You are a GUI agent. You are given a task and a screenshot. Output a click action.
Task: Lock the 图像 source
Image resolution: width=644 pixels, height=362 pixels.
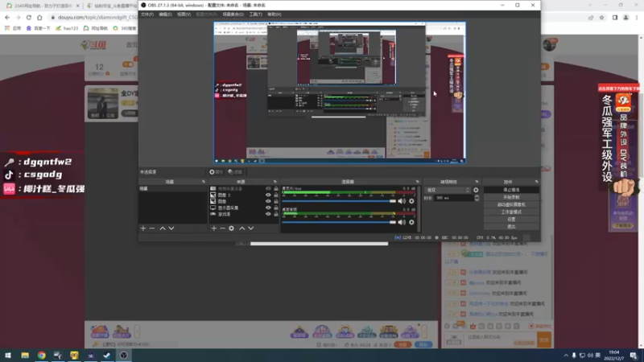pyautogui.click(x=276, y=201)
